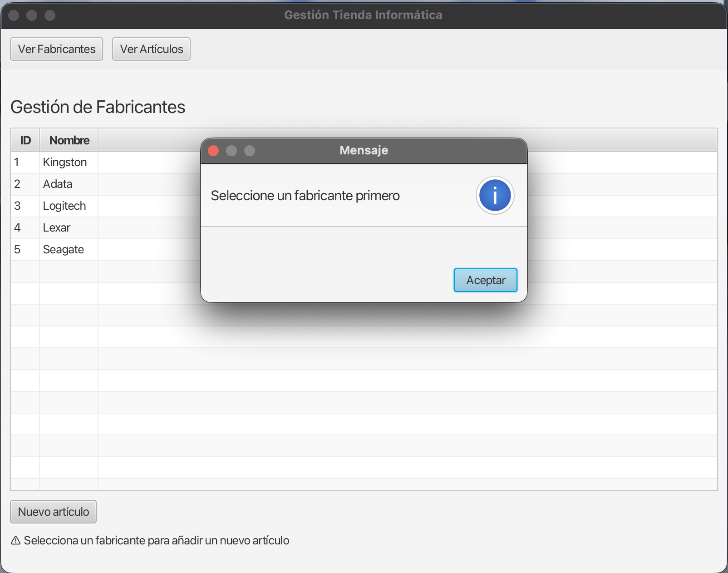Click the Mensaje dialog title bar
The width and height of the screenshot is (728, 573).
tap(364, 151)
